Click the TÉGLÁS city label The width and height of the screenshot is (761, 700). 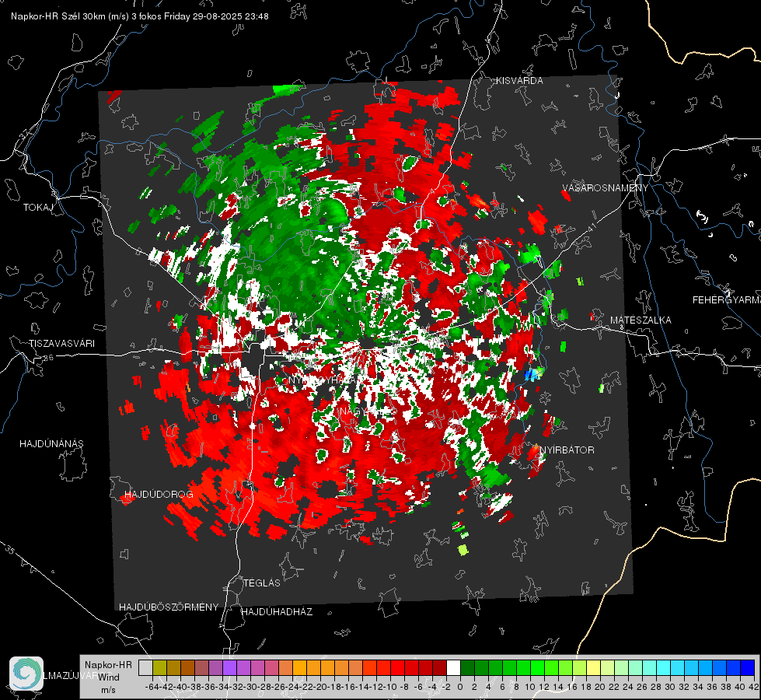262,583
